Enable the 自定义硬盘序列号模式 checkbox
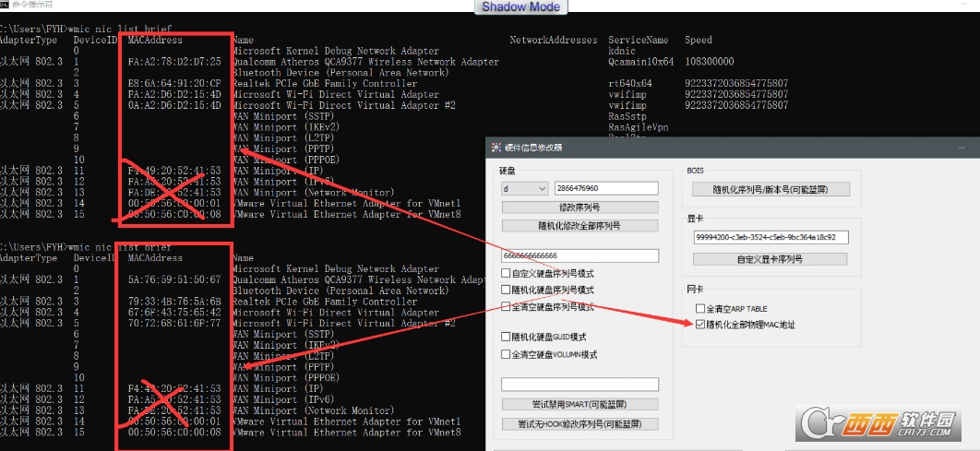980x451 pixels. pyautogui.click(x=506, y=273)
